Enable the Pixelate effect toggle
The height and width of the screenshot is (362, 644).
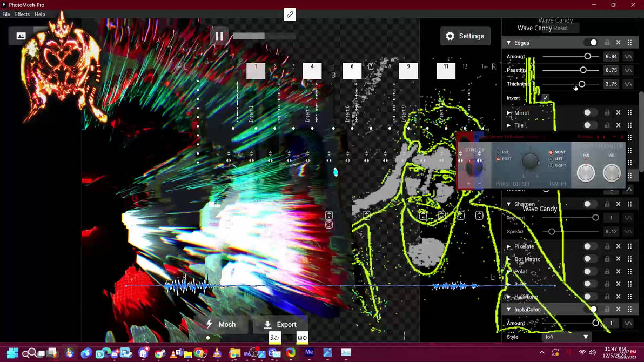(591, 246)
